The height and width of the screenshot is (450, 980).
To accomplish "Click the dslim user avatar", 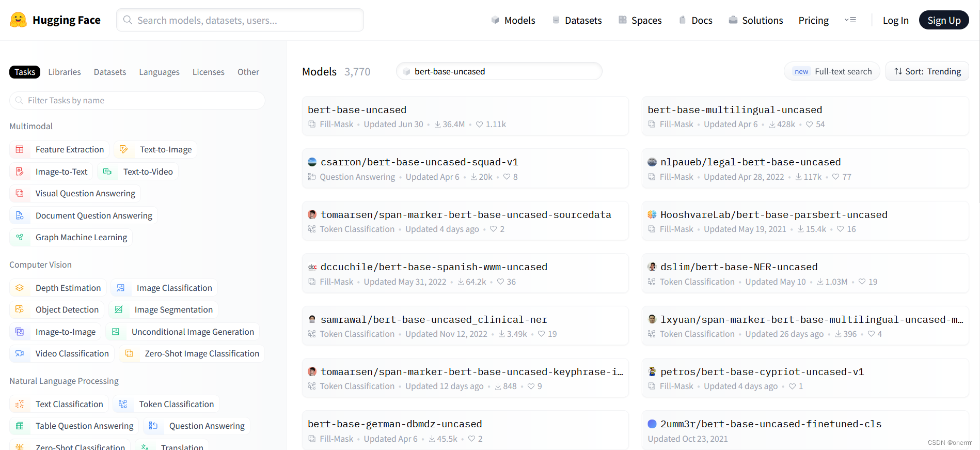I will tap(652, 267).
